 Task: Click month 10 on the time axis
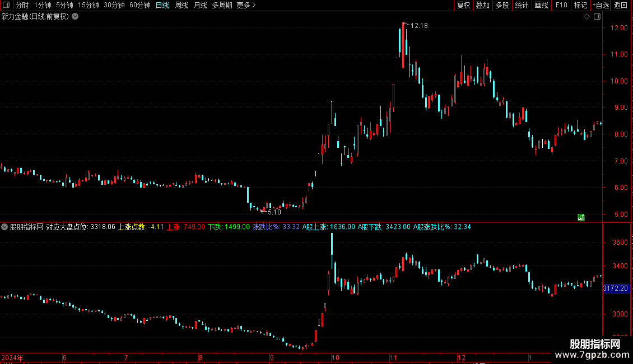[336, 357]
